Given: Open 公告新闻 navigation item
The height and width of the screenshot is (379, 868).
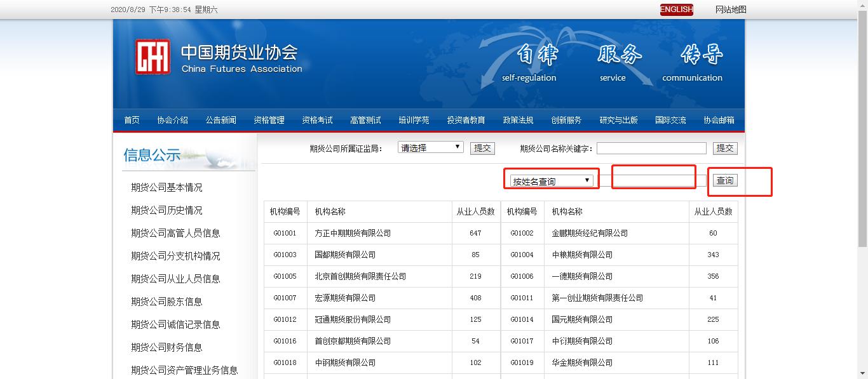Looking at the screenshot, I should tap(221, 120).
